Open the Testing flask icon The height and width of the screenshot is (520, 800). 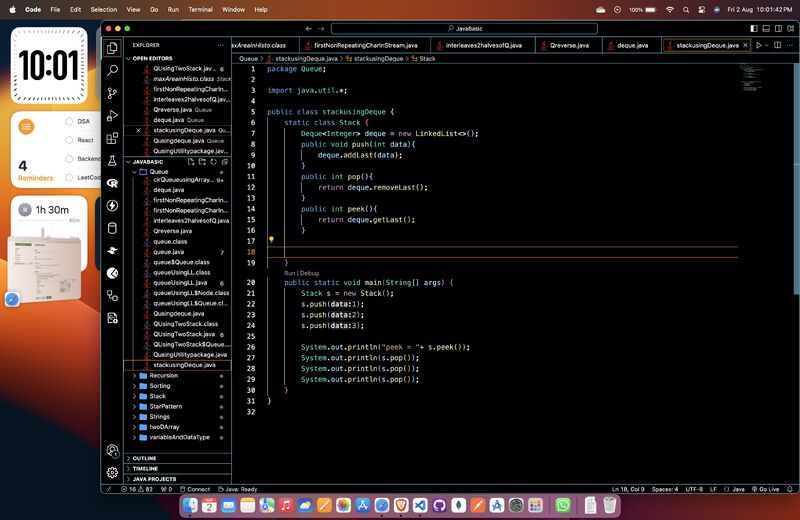click(112, 161)
